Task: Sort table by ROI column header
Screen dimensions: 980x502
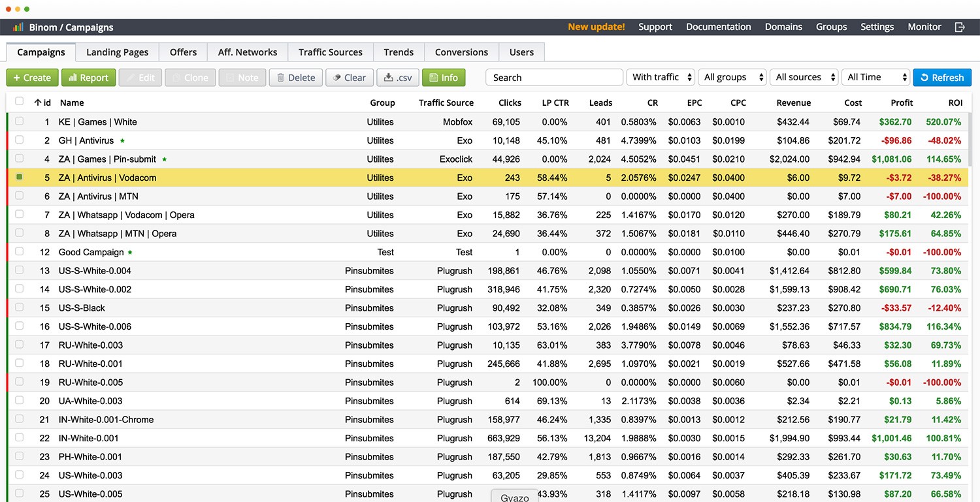Action: coord(955,102)
